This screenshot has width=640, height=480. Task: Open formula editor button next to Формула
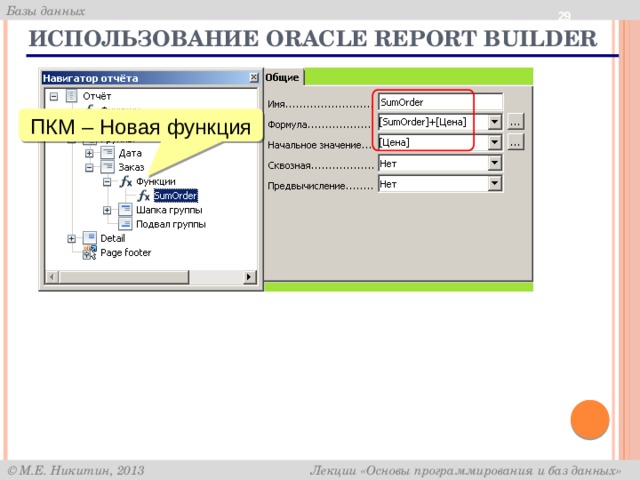point(515,122)
